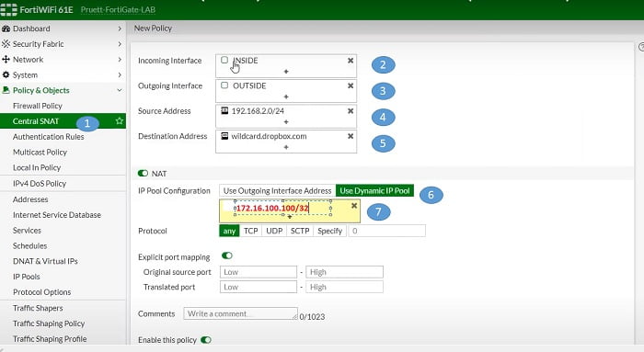
Task: Click the protocol number field
Action: 387,231
